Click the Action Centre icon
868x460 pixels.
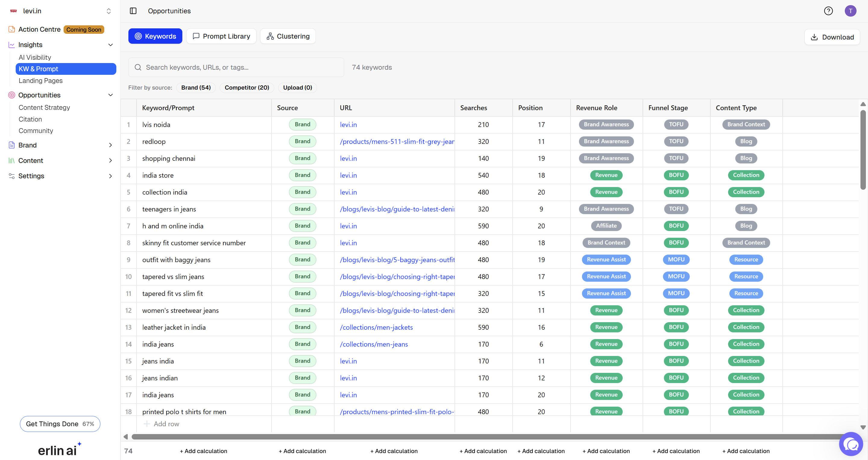coord(12,29)
